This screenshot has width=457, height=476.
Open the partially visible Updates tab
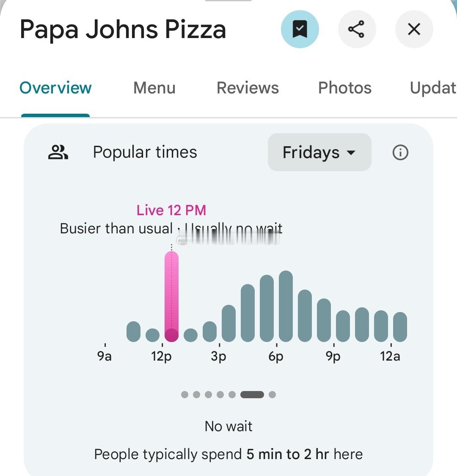pos(433,88)
